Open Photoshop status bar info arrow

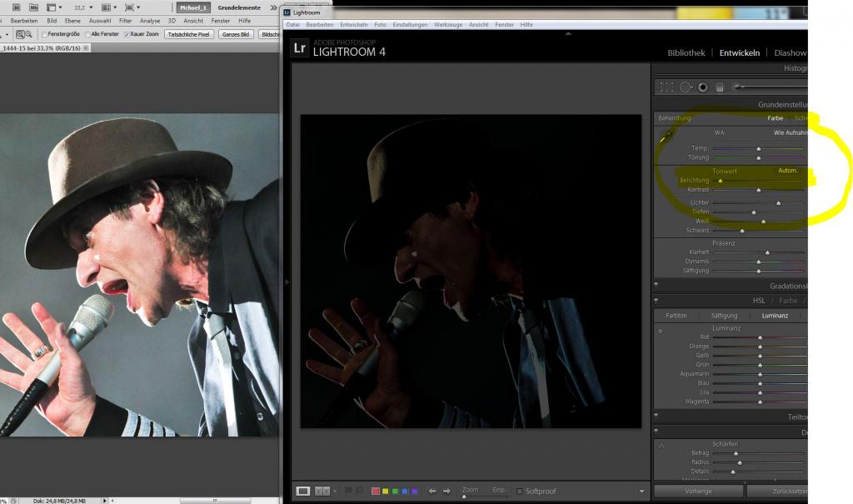point(104,501)
